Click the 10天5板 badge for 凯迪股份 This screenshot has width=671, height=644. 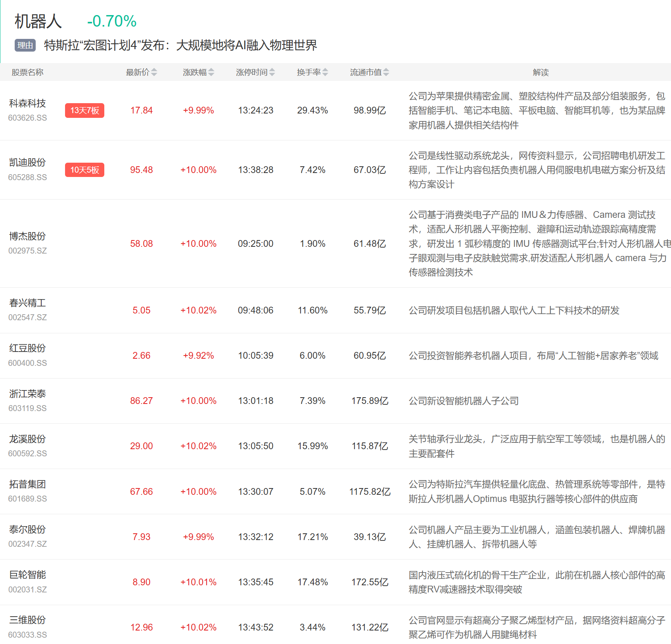(84, 170)
